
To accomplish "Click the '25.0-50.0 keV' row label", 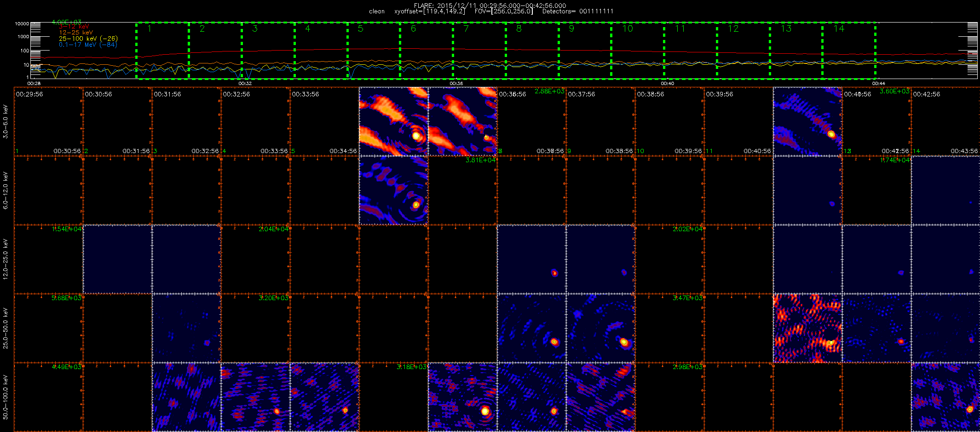I will pos(6,328).
